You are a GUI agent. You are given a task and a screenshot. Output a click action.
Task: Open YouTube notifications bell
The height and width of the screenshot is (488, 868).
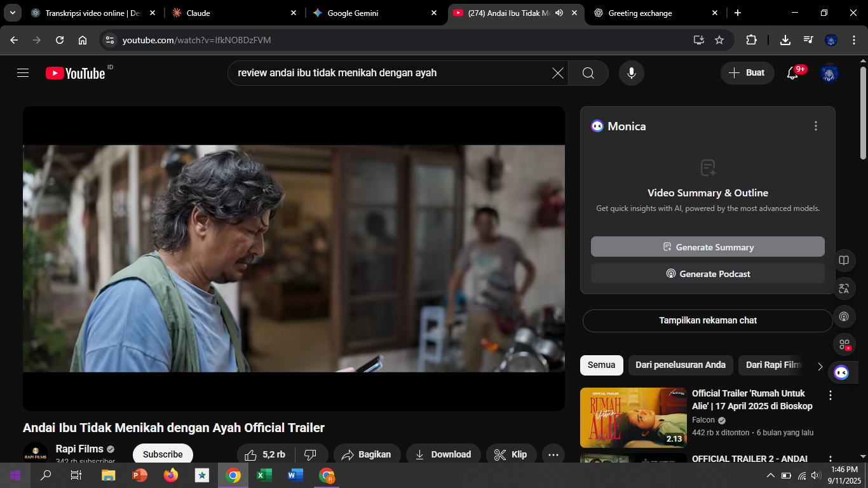[x=792, y=73]
